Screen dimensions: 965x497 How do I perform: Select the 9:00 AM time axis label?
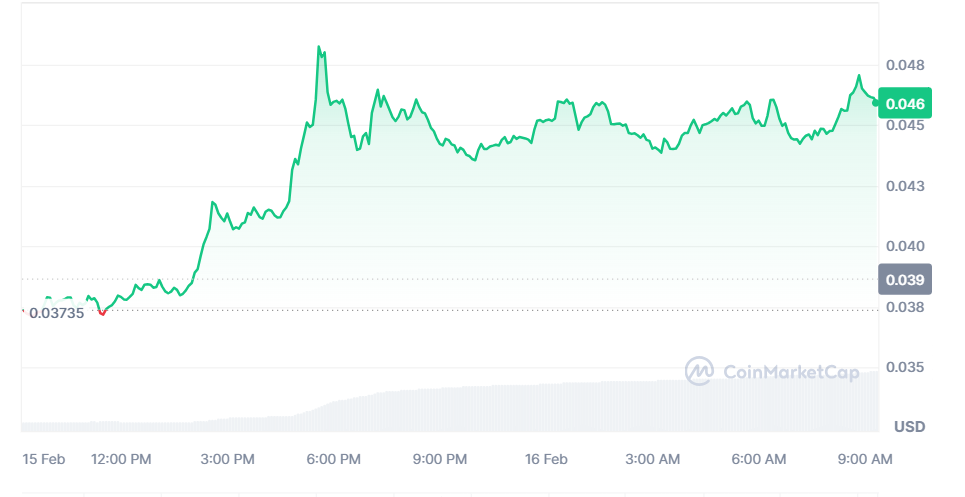(x=865, y=459)
